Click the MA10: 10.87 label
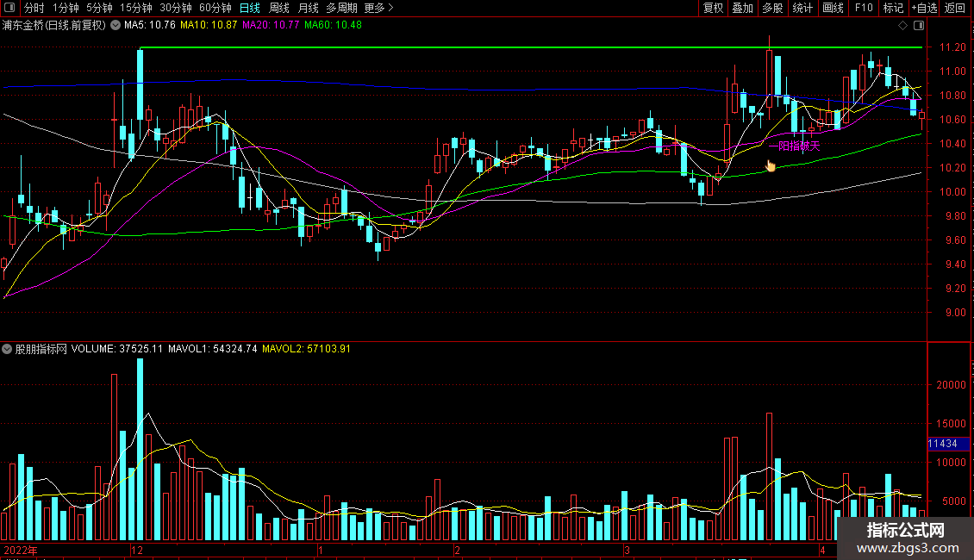 209,26
